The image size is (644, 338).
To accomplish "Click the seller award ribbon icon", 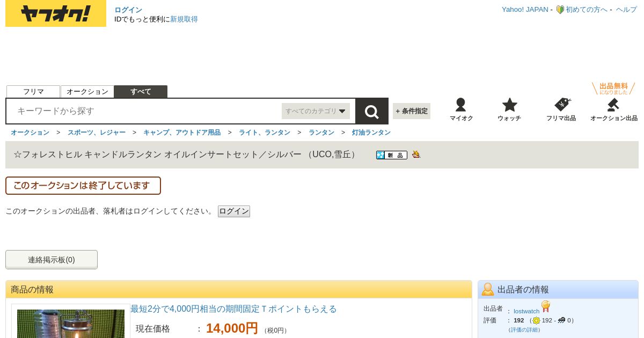I will (x=546, y=306).
